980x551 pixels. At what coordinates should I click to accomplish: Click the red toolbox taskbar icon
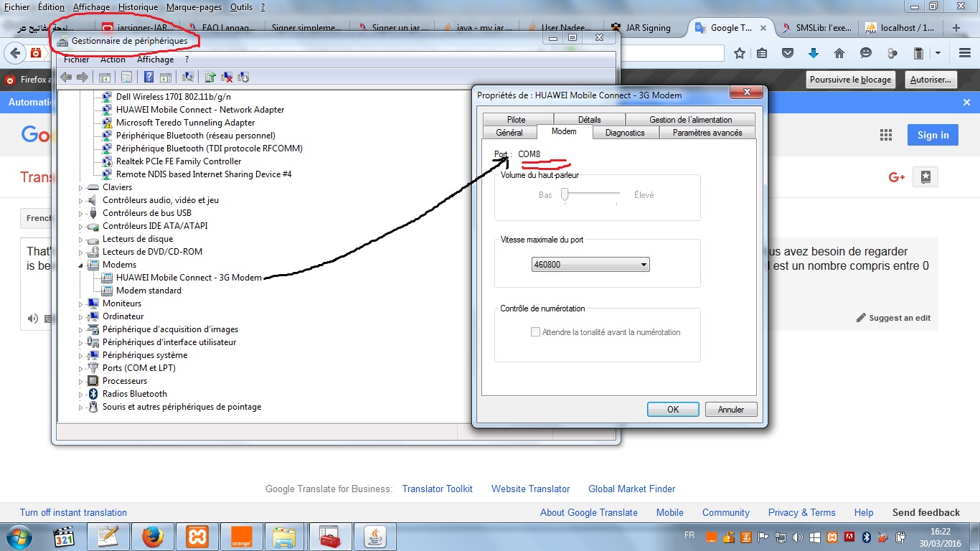329,537
